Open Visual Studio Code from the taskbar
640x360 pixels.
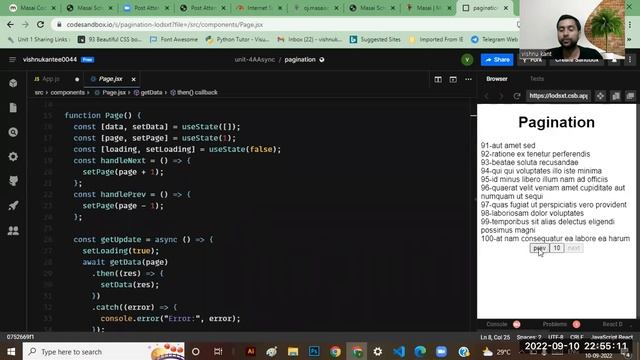click(x=399, y=351)
